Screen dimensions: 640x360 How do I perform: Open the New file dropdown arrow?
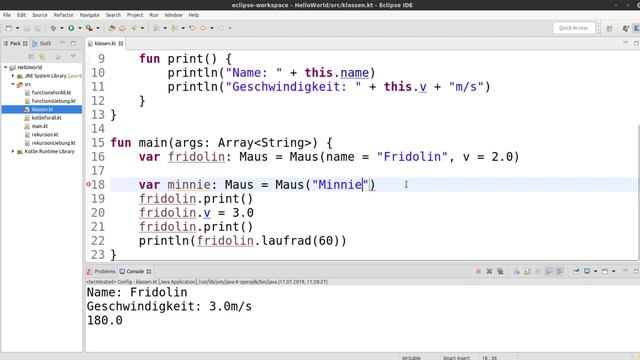pyautogui.click(x=18, y=28)
